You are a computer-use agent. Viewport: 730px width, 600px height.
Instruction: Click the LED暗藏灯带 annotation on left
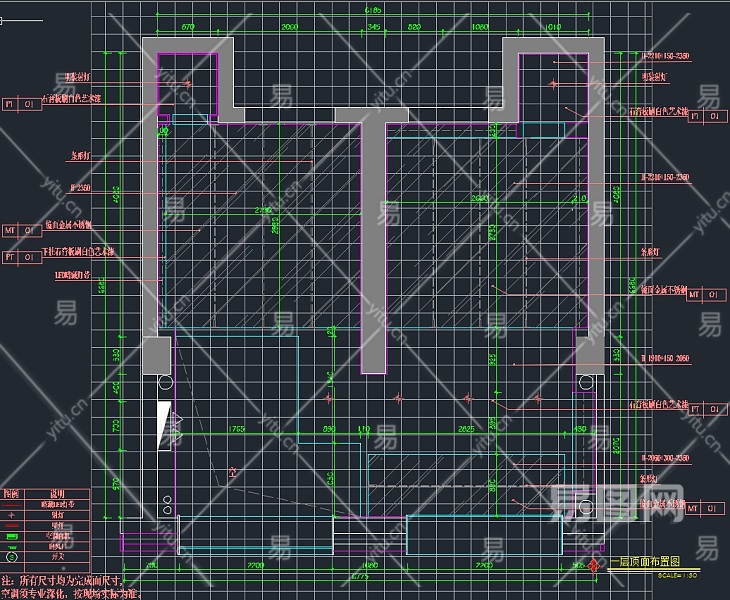pyautogui.click(x=73, y=275)
